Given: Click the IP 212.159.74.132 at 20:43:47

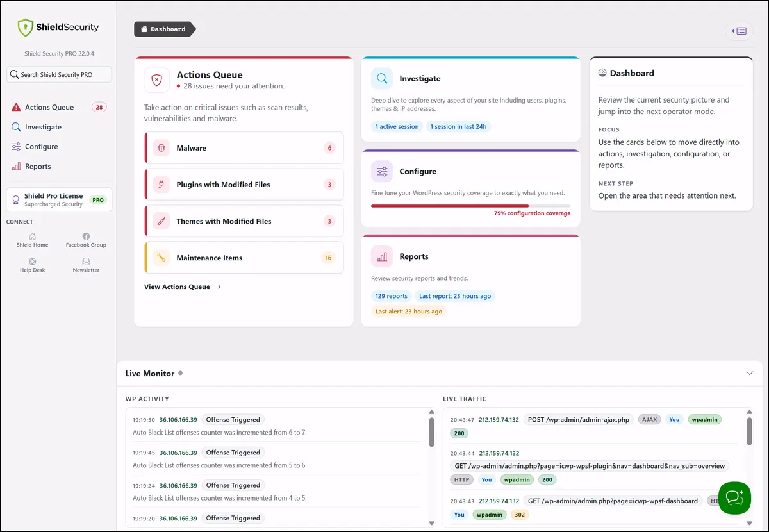Looking at the screenshot, I should click(x=499, y=420).
